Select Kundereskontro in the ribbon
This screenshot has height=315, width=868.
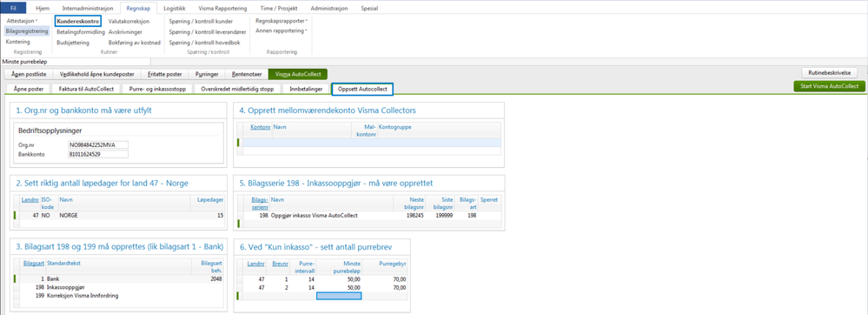pyautogui.click(x=78, y=21)
